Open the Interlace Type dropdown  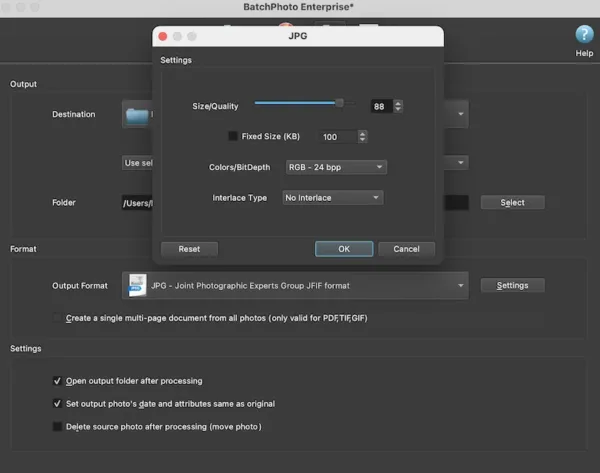333,198
